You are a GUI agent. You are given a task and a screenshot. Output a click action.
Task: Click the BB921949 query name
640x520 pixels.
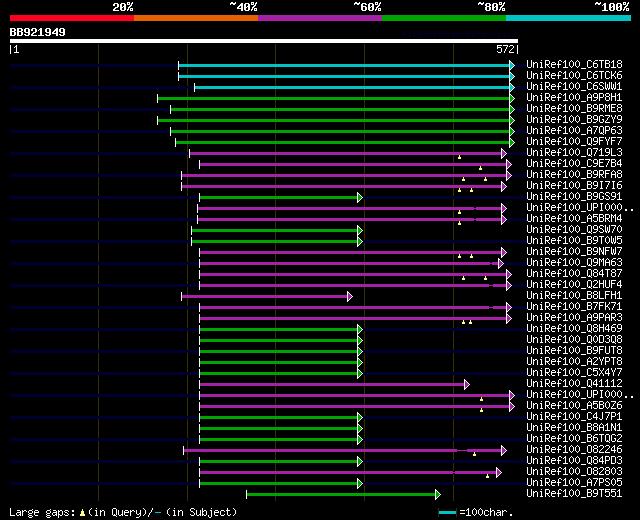(x=38, y=32)
